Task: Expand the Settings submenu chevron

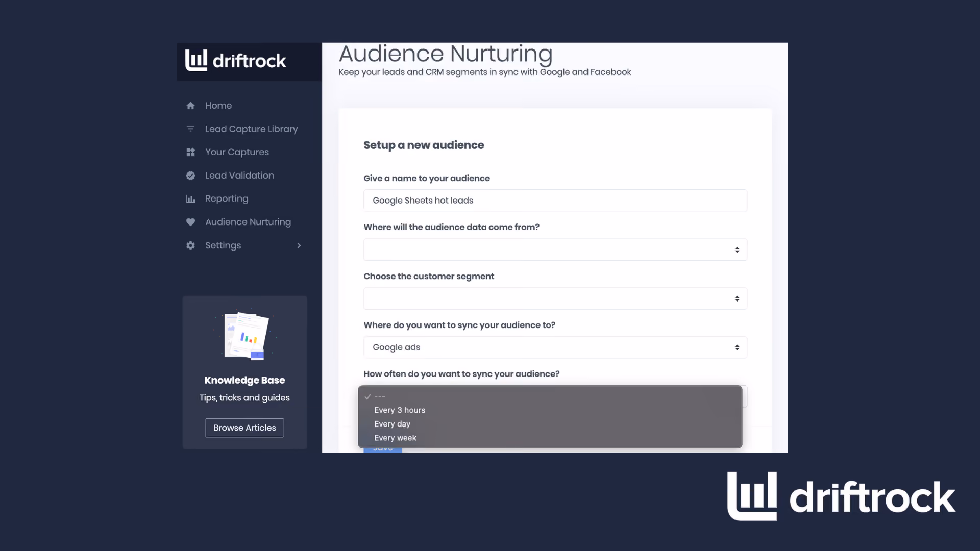Action: pyautogui.click(x=299, y=245)
